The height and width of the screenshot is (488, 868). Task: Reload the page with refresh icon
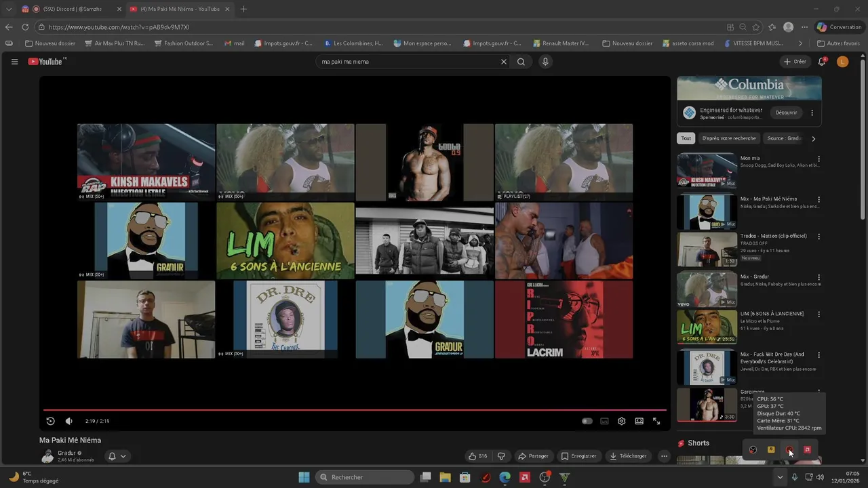(25, 27)
